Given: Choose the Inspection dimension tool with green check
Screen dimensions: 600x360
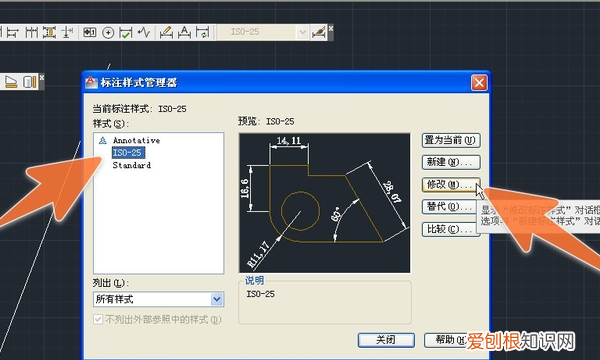Looking at the screenshot, I should (126, 33).
